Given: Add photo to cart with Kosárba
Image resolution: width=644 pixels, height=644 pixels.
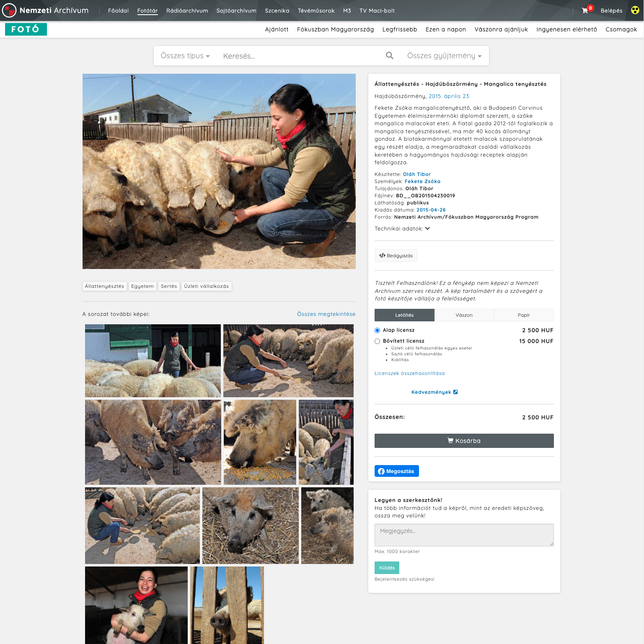Looking at the screenshot, I should pos(464,441).
